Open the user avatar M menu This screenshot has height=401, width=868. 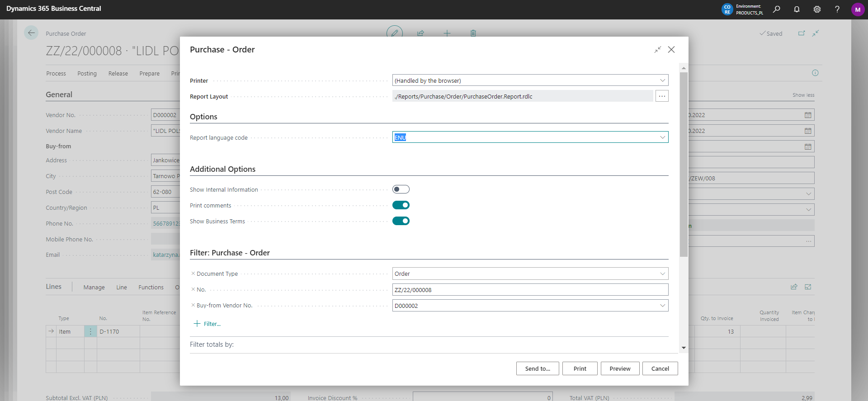point(858,9)
